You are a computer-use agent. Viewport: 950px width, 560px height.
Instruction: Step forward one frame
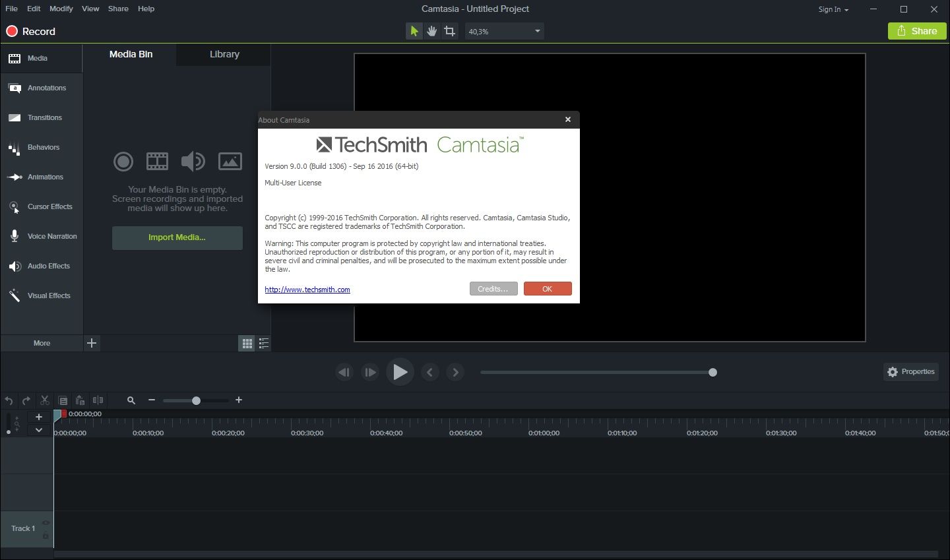coord(370,373)
